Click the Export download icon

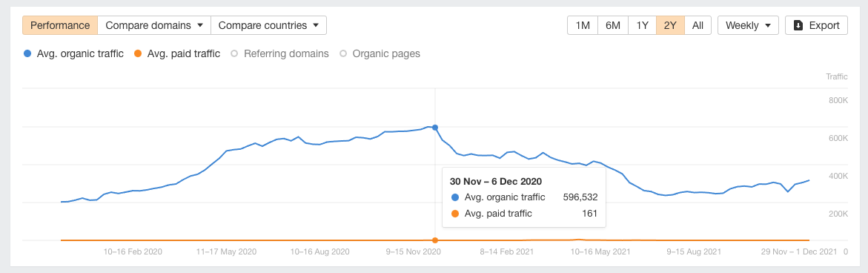(x=798, y=25)
